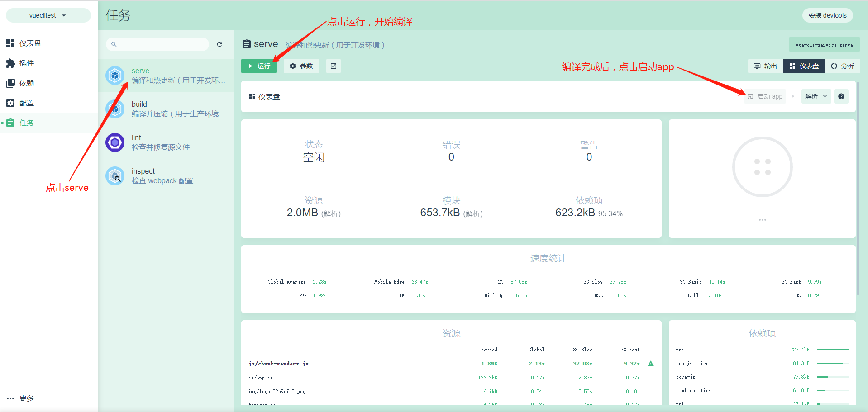Click the help question-mark icon
868x412 pixels.
841,96
